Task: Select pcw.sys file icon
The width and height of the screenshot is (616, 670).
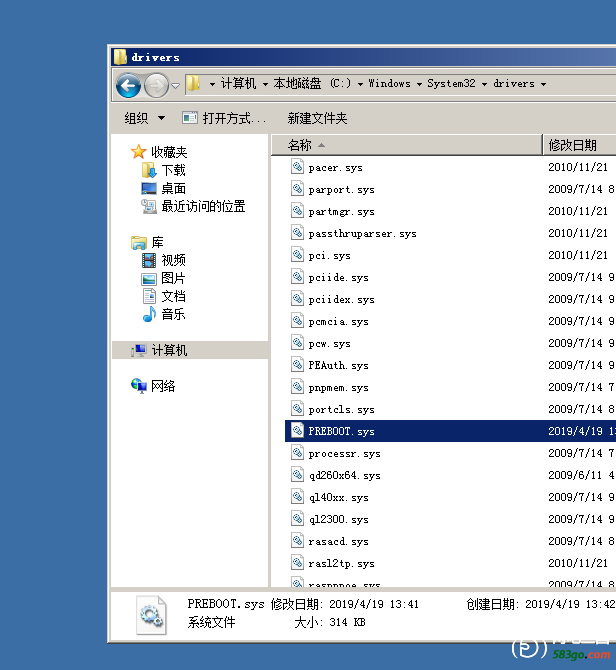Action: [x=297, y=342]
